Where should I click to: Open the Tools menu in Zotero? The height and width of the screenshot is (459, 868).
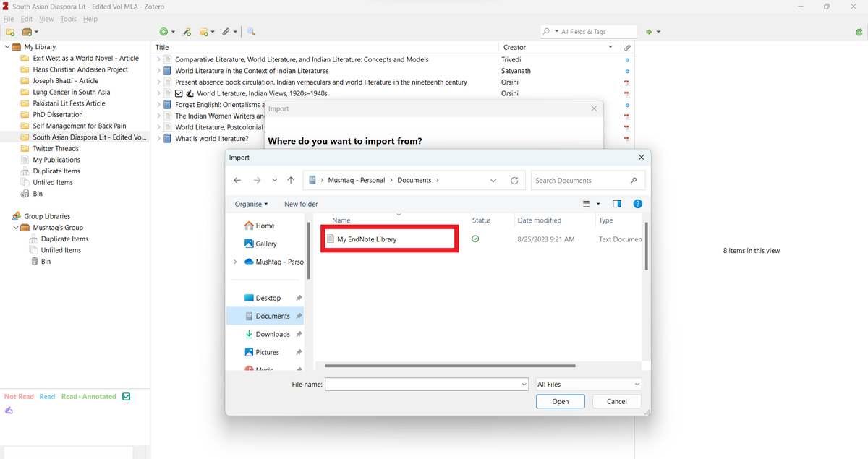coord(68,19)
